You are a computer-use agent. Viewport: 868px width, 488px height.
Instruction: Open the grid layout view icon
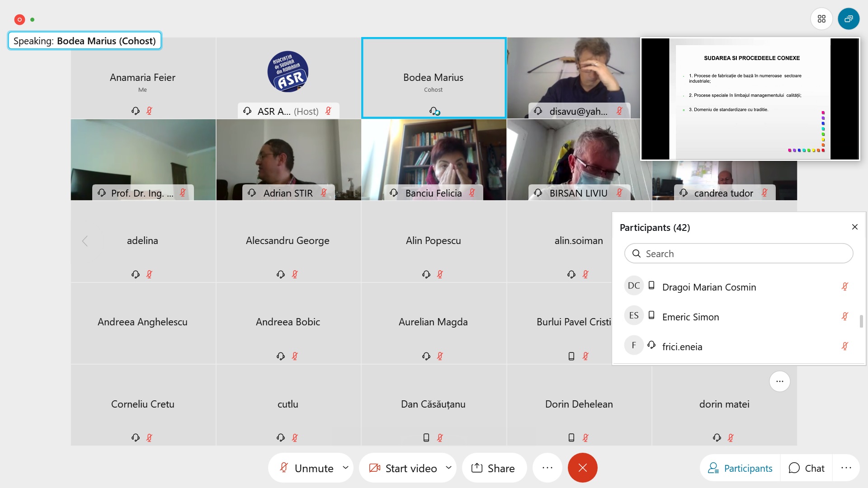(x=821, y=19)
